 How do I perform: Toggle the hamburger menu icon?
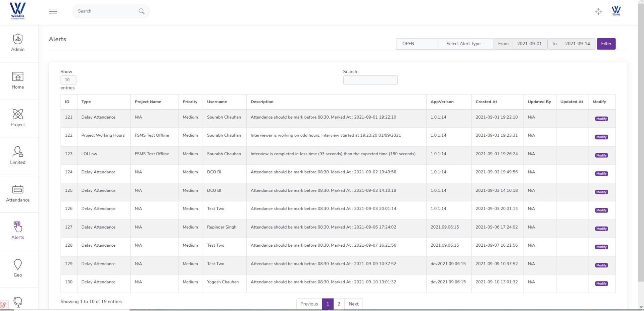53,11
